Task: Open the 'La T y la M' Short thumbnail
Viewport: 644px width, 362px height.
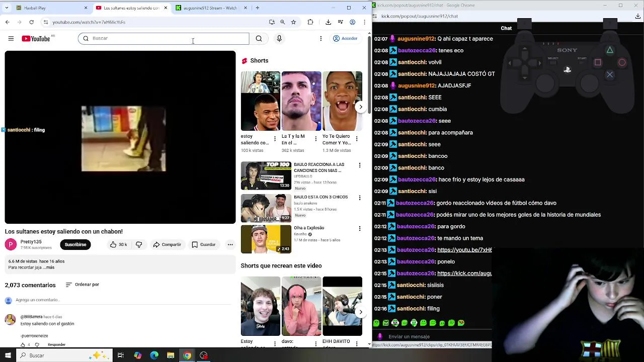Action: (x=301, y=101)
